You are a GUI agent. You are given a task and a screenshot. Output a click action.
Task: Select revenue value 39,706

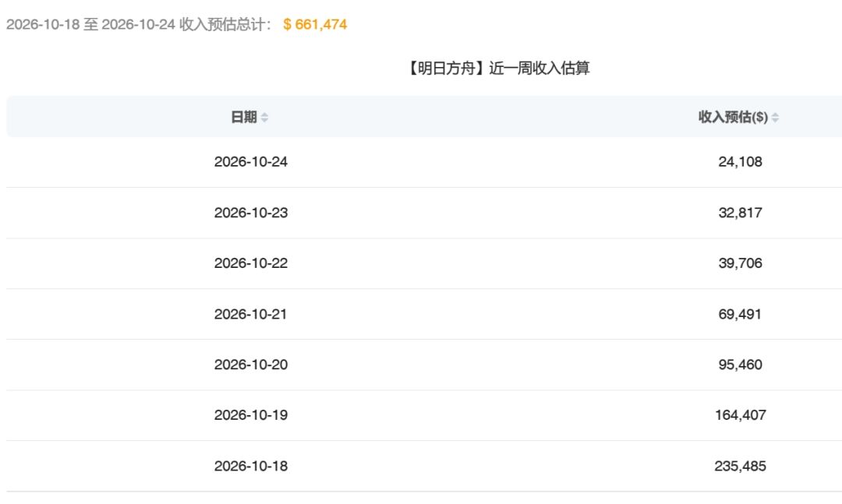click(740, 263)
